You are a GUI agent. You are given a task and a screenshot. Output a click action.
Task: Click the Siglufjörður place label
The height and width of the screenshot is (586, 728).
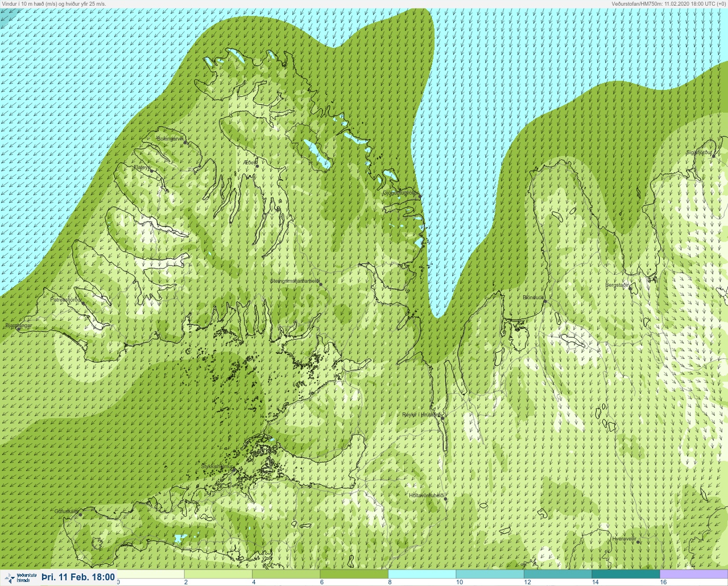coord(699,152)
